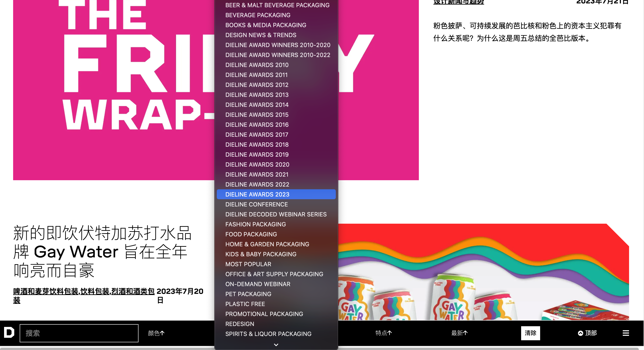Viewport: 644px width, 350px height.
Task: Open 啤酒和麦芽饮料包装 category link
Action: (46, 291)
